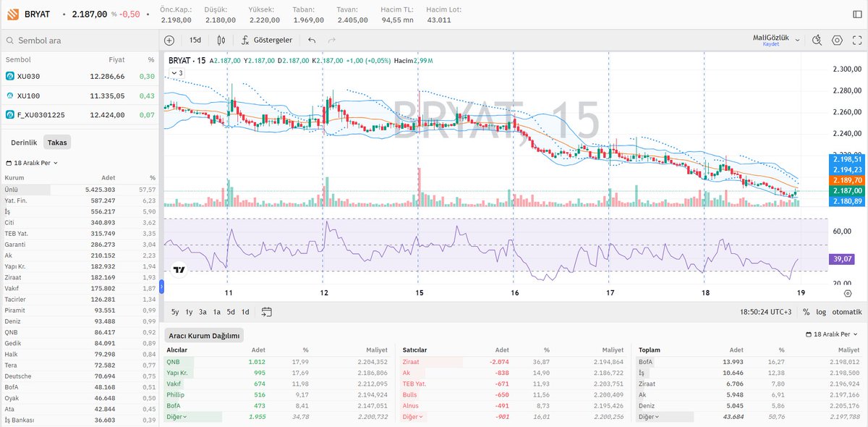868x427 pixels.
Task: Click the F_XU0301225 symbol icon
Action: [10, 115]
